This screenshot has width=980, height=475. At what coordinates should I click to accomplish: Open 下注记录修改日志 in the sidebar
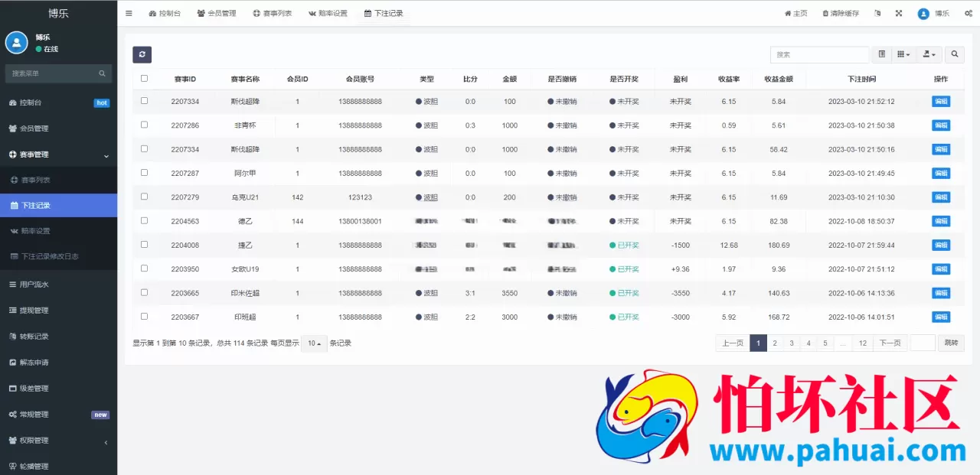[x=58, y=256]
